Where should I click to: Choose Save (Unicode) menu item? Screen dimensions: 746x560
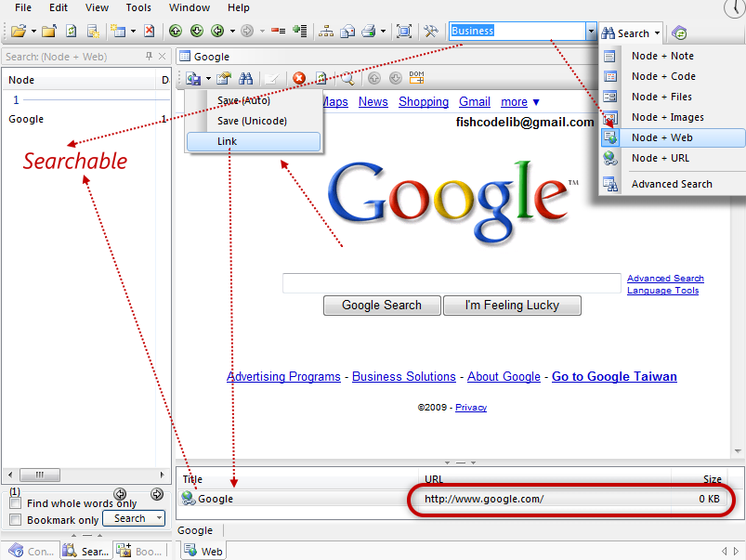tap(254, 121)
